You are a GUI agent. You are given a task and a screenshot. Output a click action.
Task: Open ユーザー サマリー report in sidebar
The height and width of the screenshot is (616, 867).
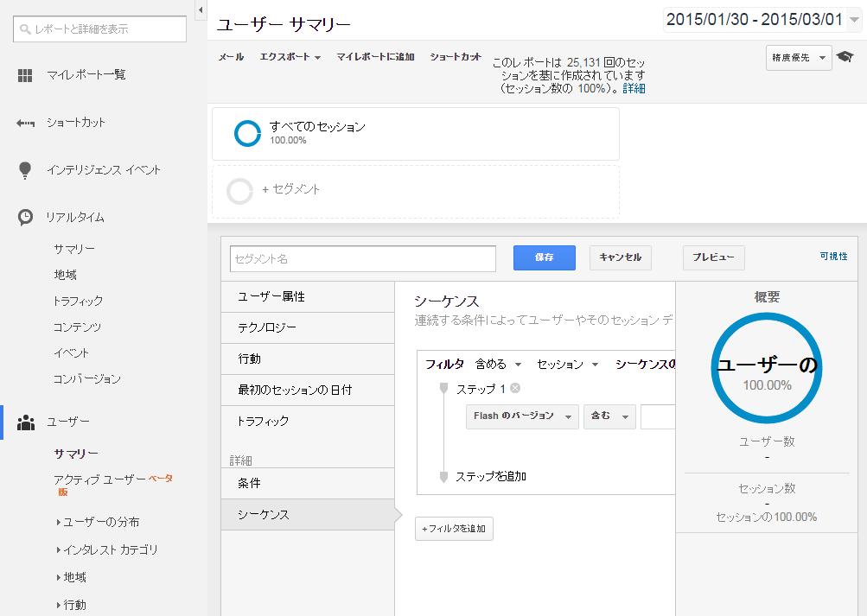coord(76,454)
